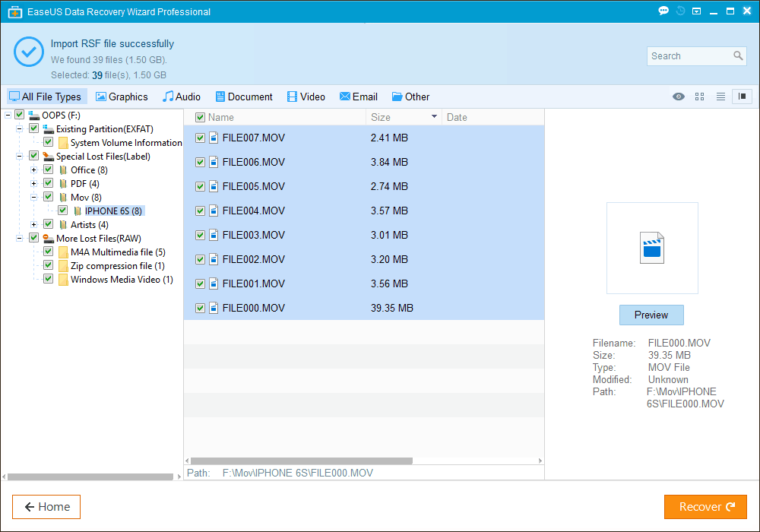Select the IPHONE 6S (8) tree item
The height and width of the screenshot is (532, 760).
click(113, 211)
